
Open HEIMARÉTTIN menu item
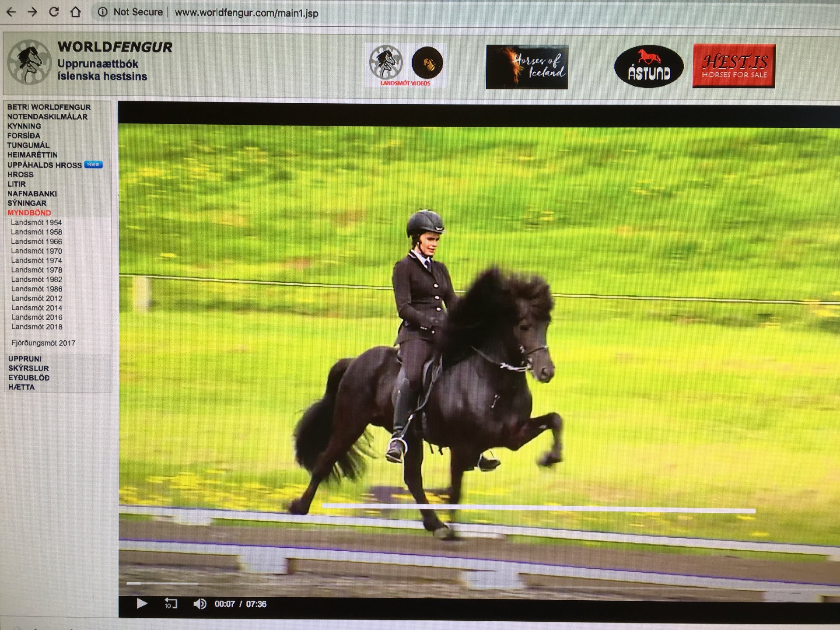click(32, 155)
